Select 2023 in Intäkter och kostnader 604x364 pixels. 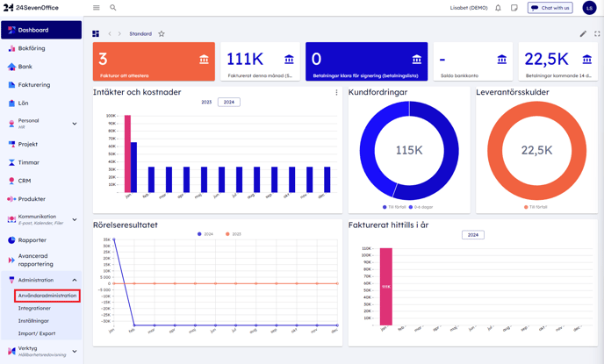coord(206,103)
